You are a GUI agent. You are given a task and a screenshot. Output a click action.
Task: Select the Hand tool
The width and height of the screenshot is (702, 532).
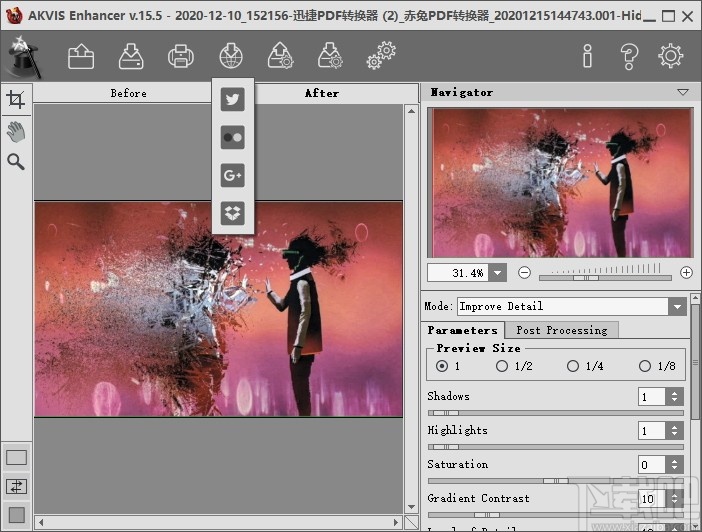click(x=16, y=132)
